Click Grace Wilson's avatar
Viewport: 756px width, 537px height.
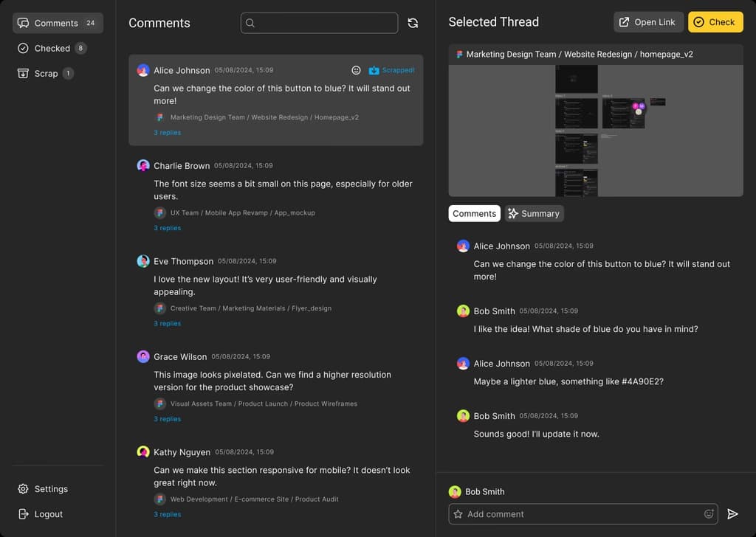(143, 356)
